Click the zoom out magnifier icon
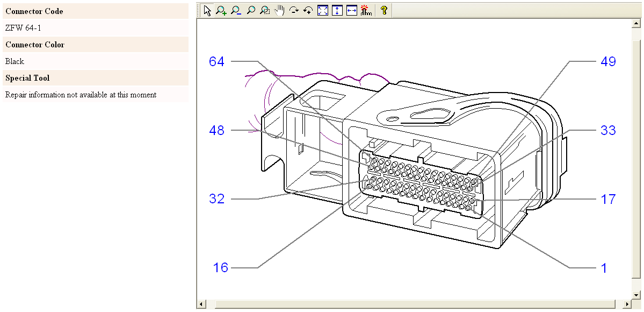Image resolution: width=644 pixels, height=312 pixels. point(236,10)
